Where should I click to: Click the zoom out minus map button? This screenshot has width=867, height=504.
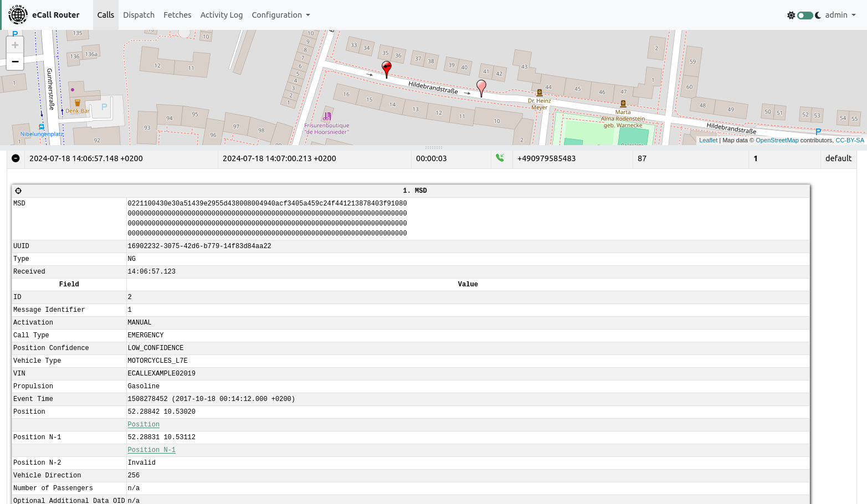click(x=15, y=61)
